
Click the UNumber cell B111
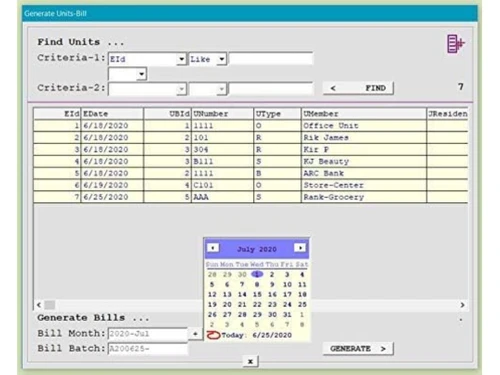pos(223,162)
